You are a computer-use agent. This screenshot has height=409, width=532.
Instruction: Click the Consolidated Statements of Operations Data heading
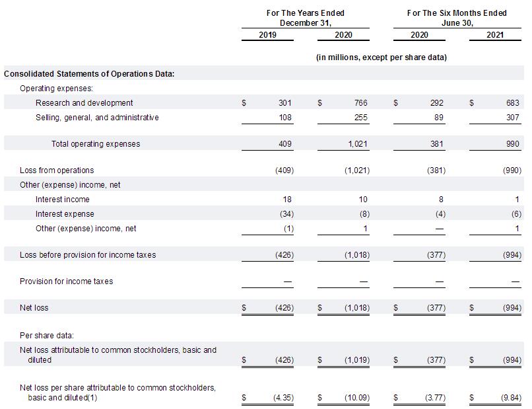click(x=89, y=74)
